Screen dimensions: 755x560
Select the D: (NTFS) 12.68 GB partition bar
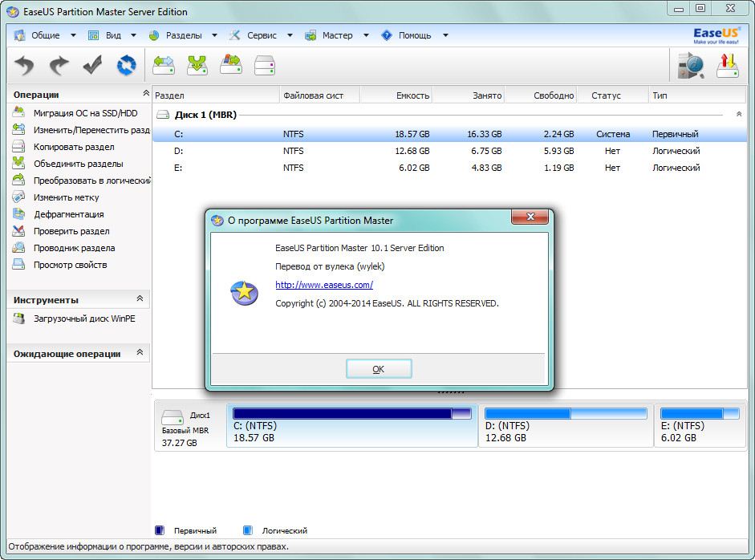566,426
